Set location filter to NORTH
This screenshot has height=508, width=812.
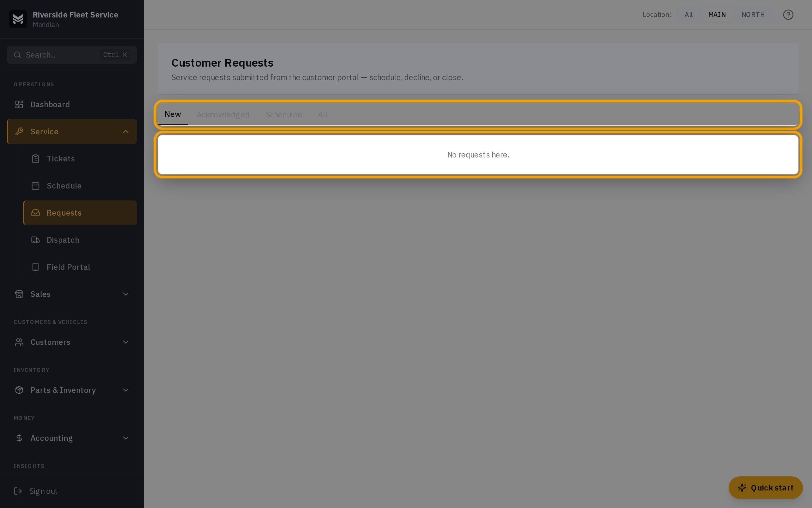pos(753,15)
